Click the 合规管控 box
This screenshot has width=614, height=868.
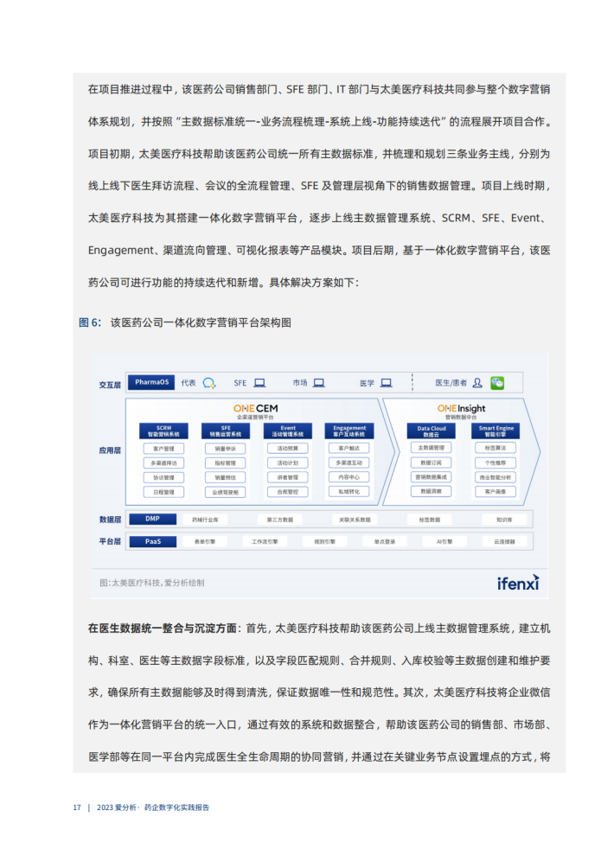pos(288,492)
